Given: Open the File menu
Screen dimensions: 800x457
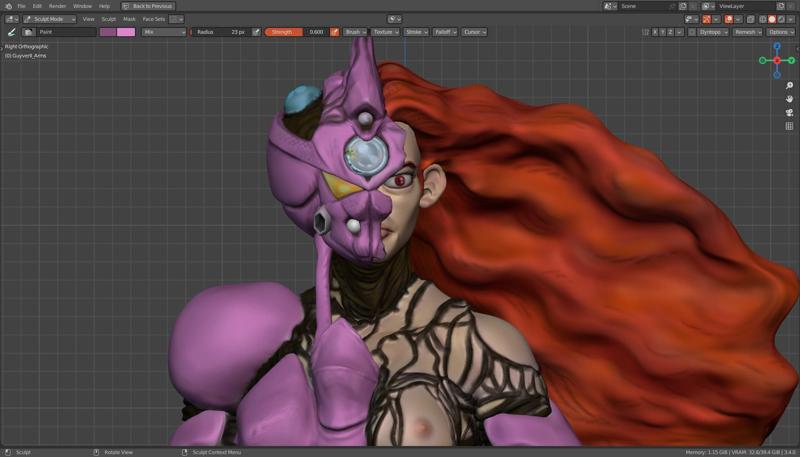Looking at the screenshot, I should [x=21, y=6].
